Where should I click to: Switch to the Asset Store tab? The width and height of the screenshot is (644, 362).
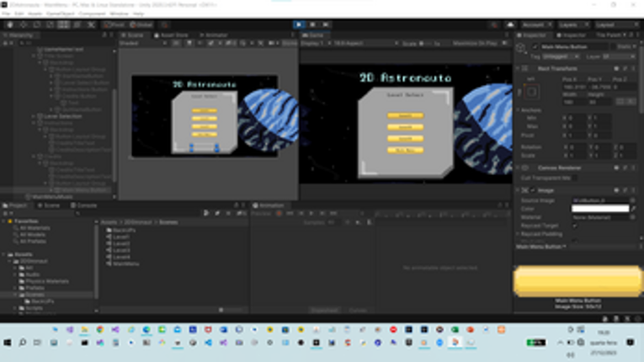pyautogui.click(x=171, y=35)
